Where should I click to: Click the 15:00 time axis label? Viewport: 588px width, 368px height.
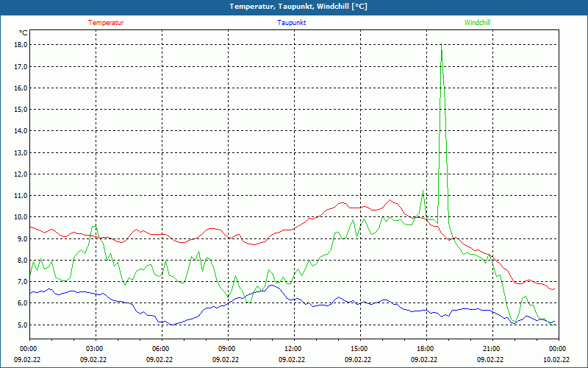point(360,349)
